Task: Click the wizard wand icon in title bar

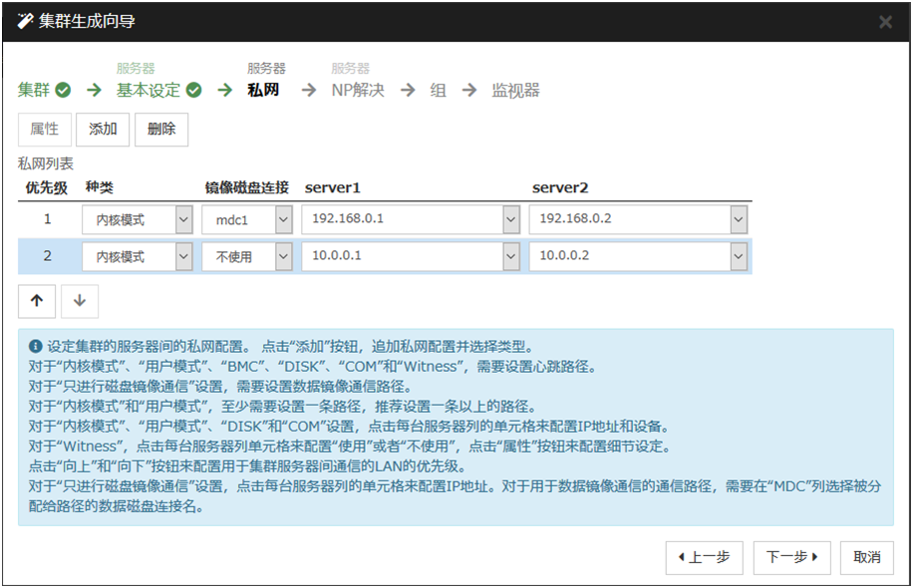Action: (25, 21)
